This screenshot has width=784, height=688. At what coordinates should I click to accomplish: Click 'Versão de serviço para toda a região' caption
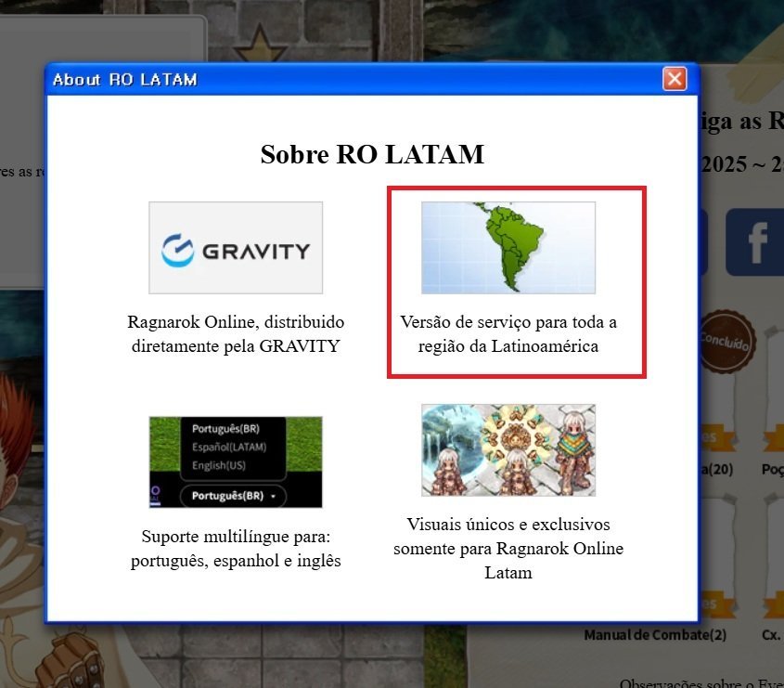click(x=508, y=333)
